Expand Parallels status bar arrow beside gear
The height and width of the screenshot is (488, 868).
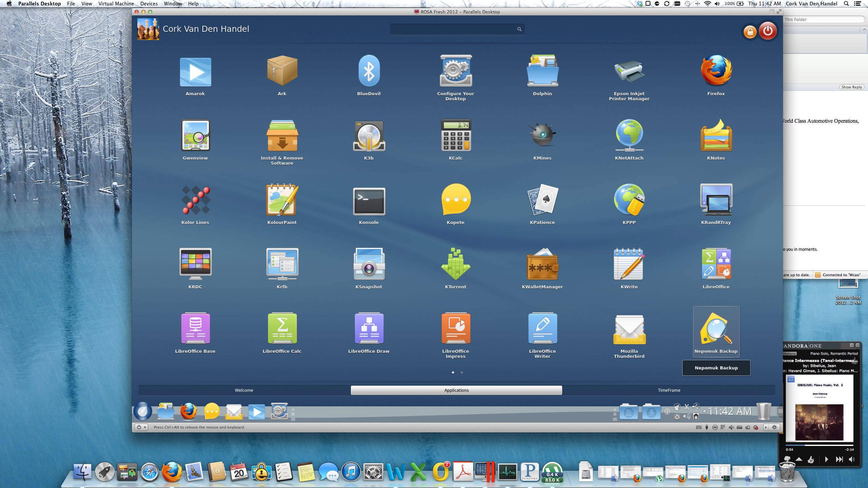coord(766,427)
